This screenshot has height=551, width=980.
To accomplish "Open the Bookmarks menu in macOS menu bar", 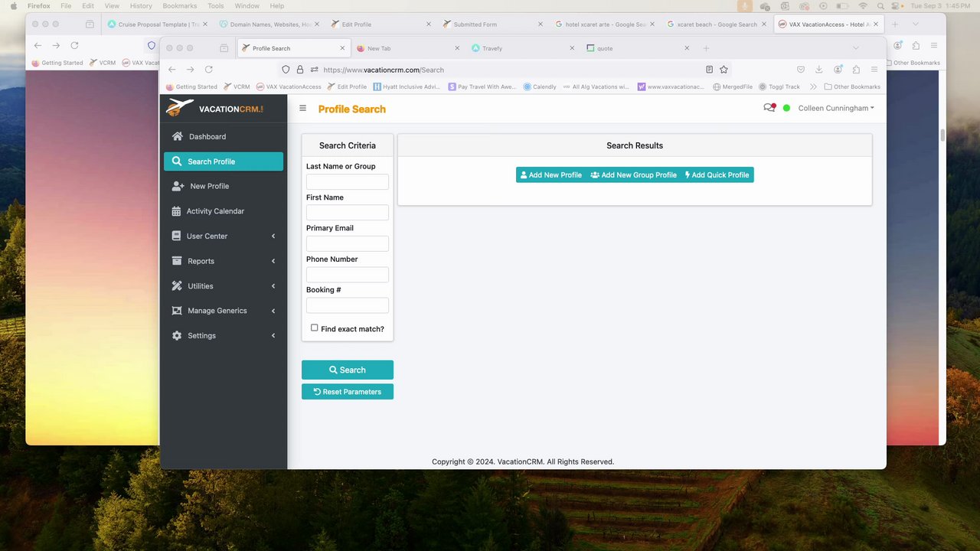I will (179, 5).
